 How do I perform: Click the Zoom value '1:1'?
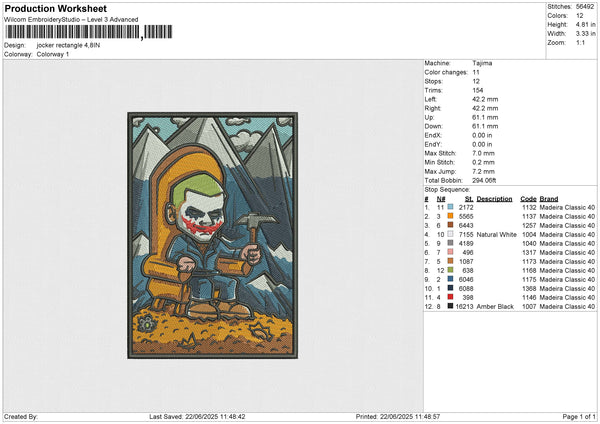(x=580, y=42)
